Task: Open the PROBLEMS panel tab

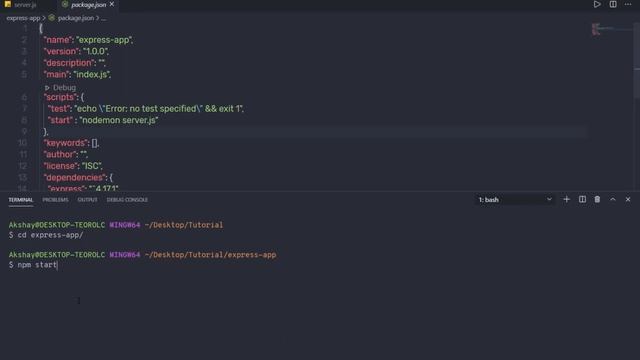Action: (55, 200)
